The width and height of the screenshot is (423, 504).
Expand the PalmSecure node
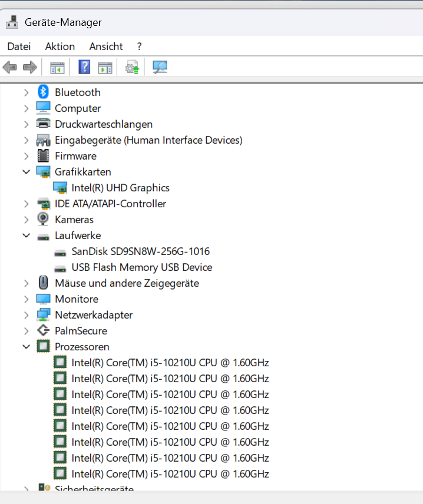pos(27,331)
